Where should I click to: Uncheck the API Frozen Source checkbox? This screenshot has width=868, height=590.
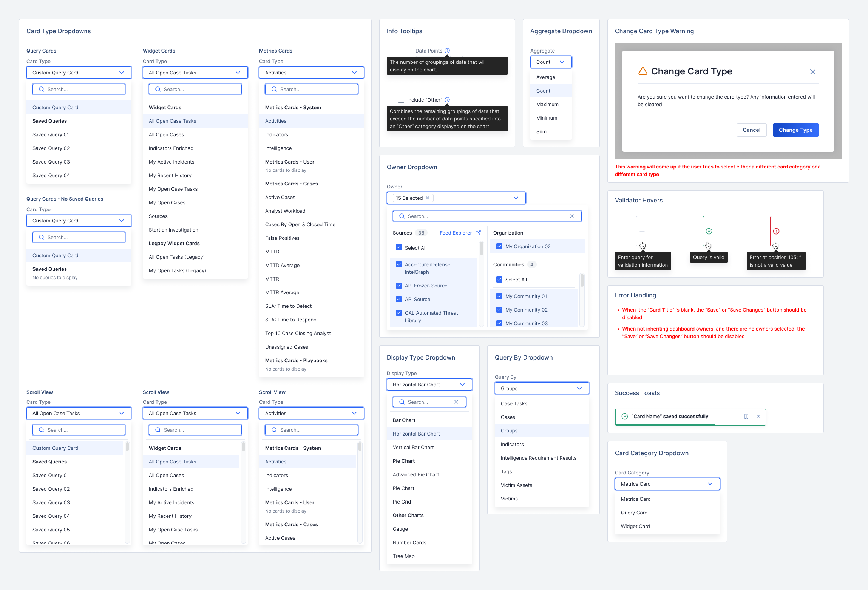click(399, 286)
